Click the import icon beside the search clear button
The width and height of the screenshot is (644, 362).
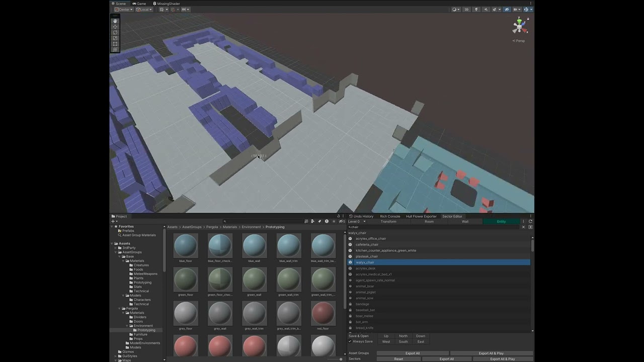pos(530,227)
